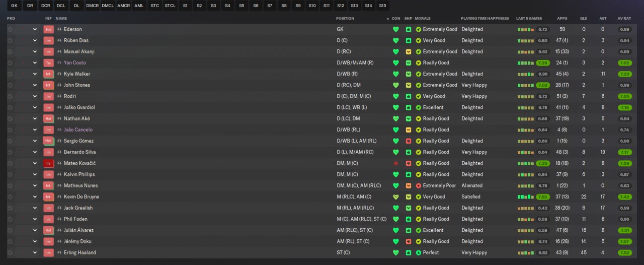Click player profile icon beside Kalvin Phillips
The width and height of the screenshot is (644, 265).
click(x=59, y=174)
